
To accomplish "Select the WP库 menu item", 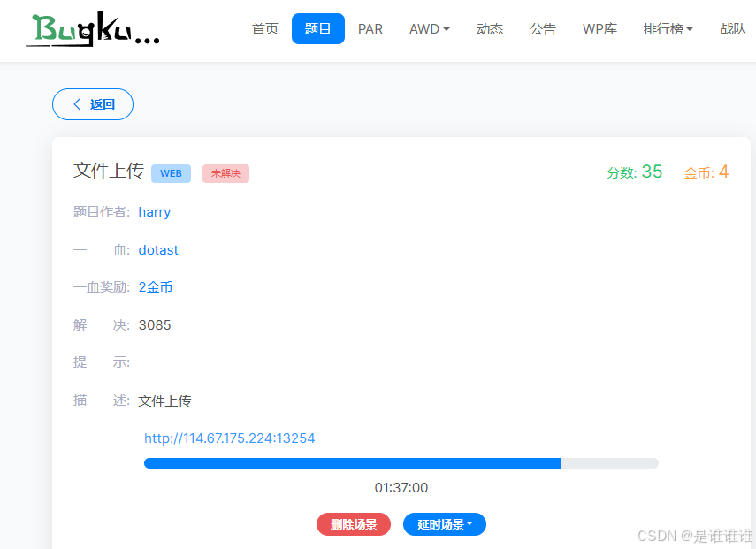I will click(599, 28).
